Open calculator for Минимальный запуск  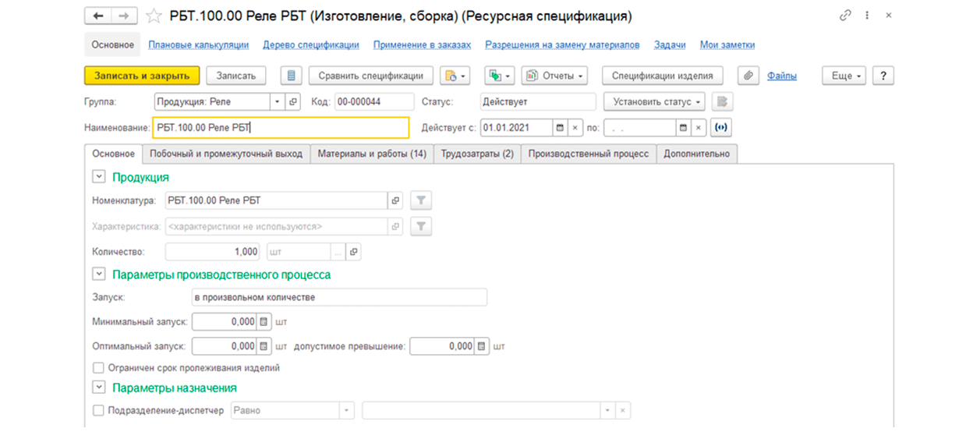point(264,321)
